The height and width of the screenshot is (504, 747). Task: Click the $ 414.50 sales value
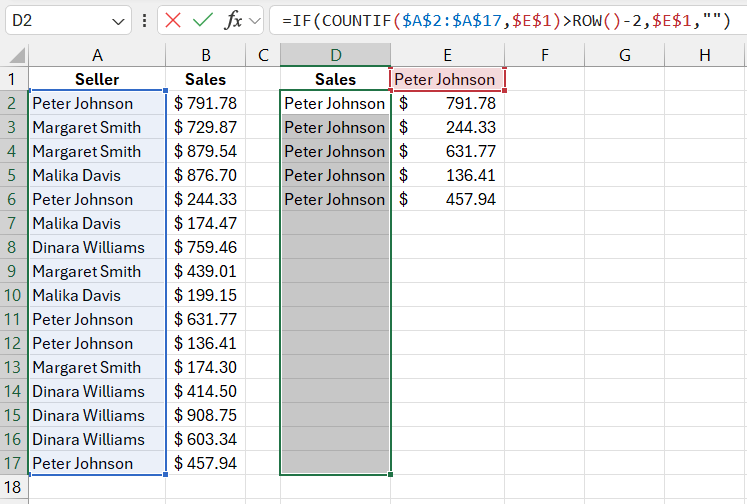206,391
